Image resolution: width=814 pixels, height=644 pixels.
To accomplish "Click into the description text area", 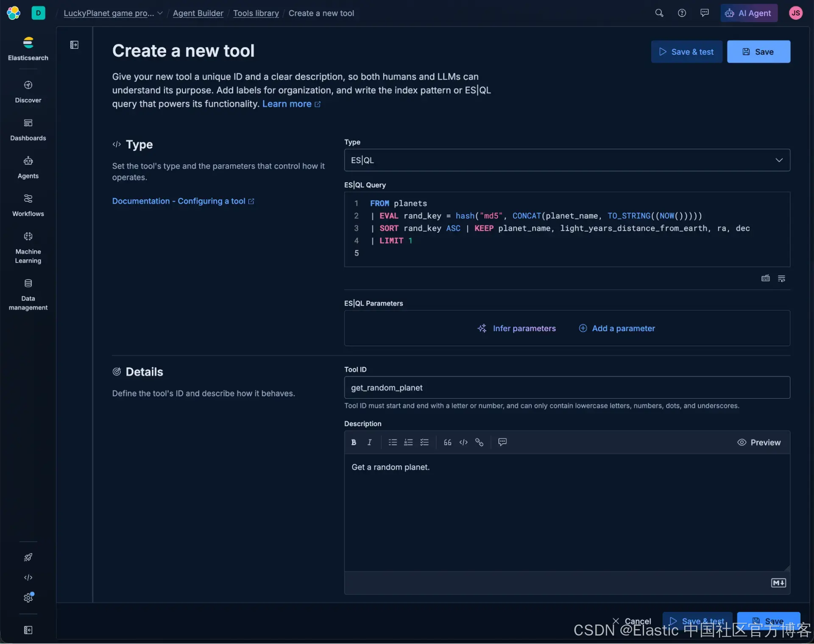I will (567, 513).
